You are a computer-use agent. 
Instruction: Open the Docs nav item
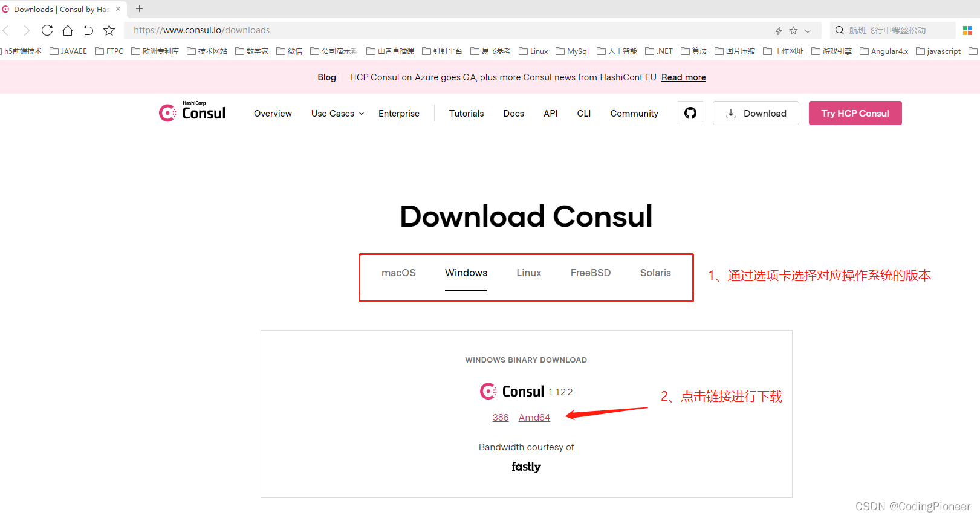click(513, 114)
